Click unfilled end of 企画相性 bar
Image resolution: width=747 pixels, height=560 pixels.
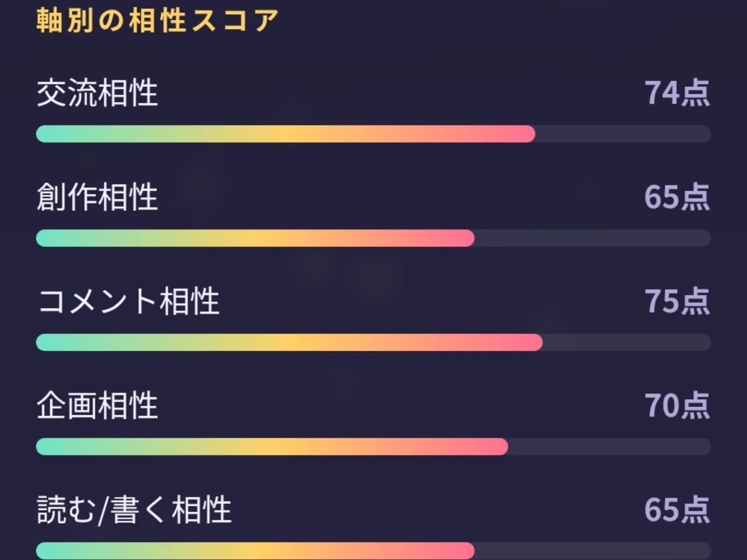(x=609, y=447)
